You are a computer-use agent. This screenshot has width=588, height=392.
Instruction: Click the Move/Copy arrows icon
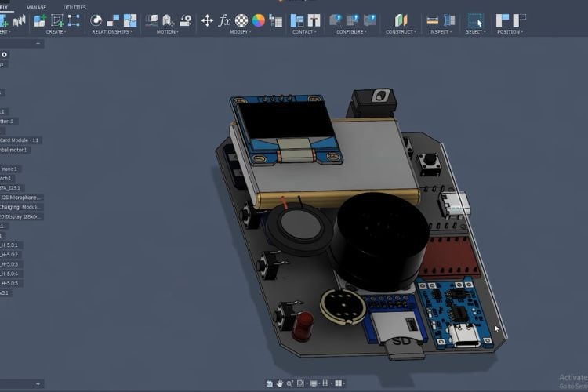click(x=207, y=20)
